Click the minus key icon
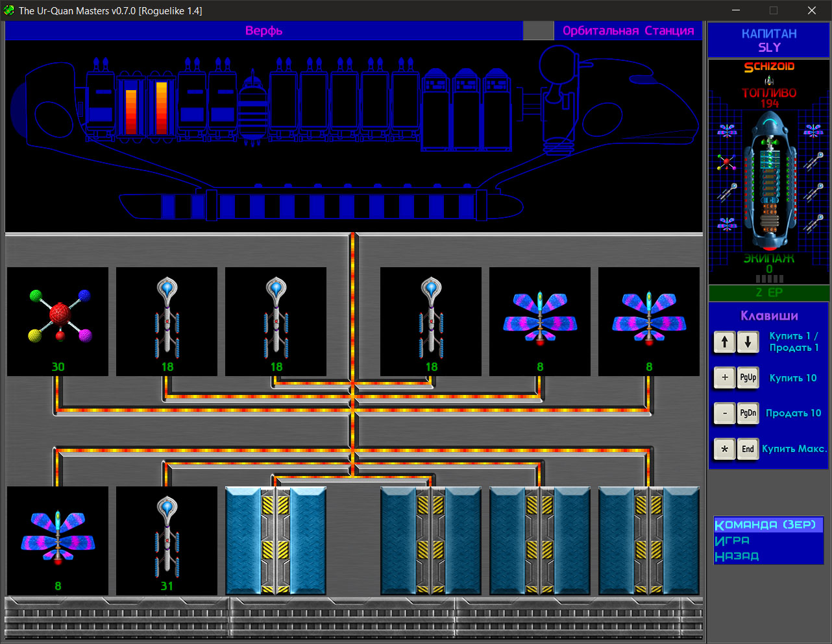 tap(724, 413)
